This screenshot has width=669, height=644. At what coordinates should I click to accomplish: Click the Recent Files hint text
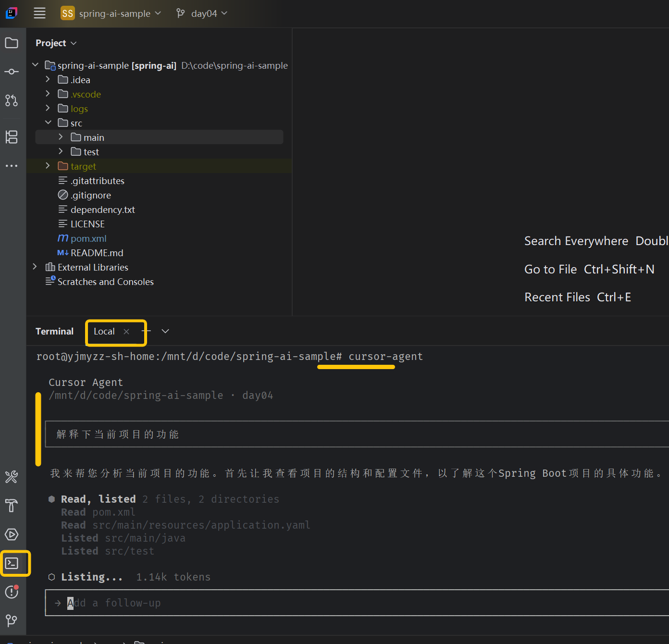pyautogui.click(x=557, y=297)
